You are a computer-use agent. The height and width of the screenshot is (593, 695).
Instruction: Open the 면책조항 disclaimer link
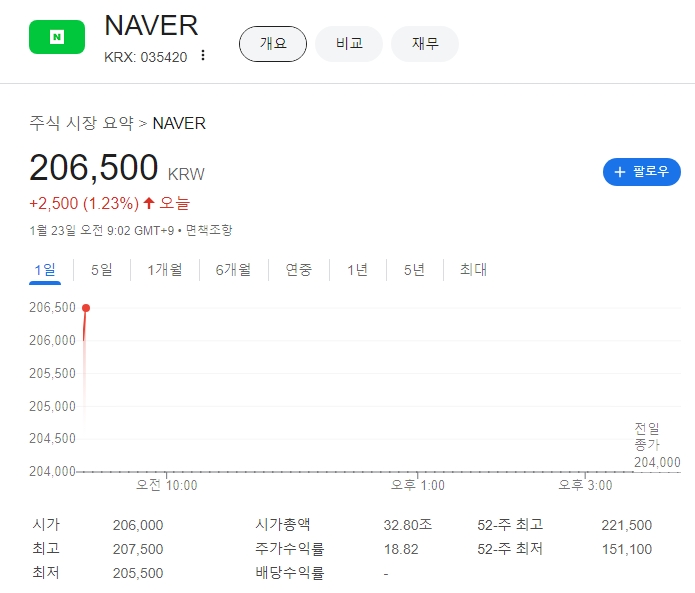point(208,230)
